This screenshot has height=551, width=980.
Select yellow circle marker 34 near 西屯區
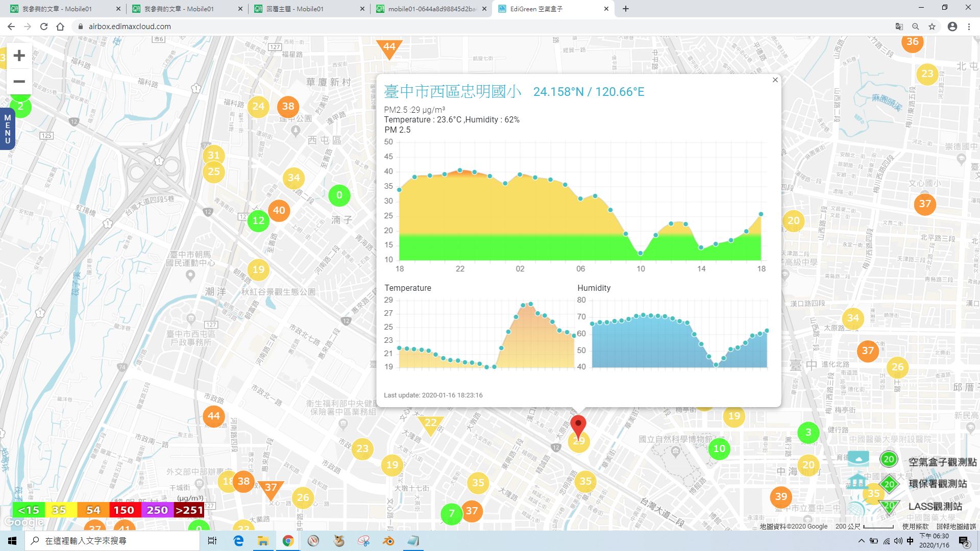[293, 178]
